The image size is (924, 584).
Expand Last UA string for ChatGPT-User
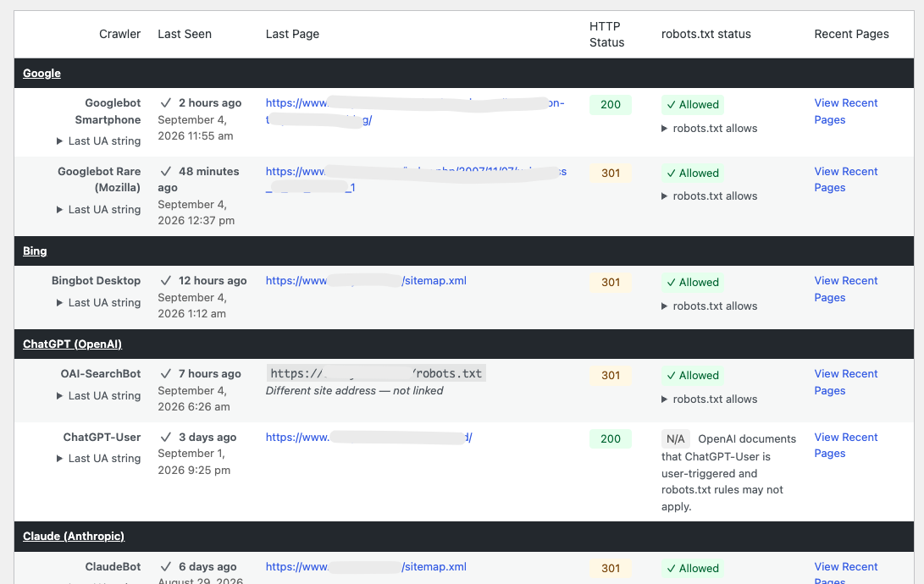[x=98, y=458]
